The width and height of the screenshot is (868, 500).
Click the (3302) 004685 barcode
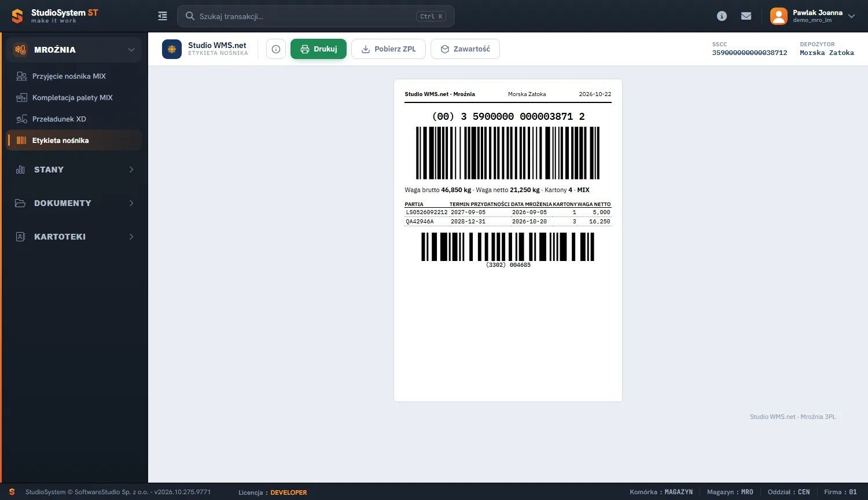click(508, 247)
